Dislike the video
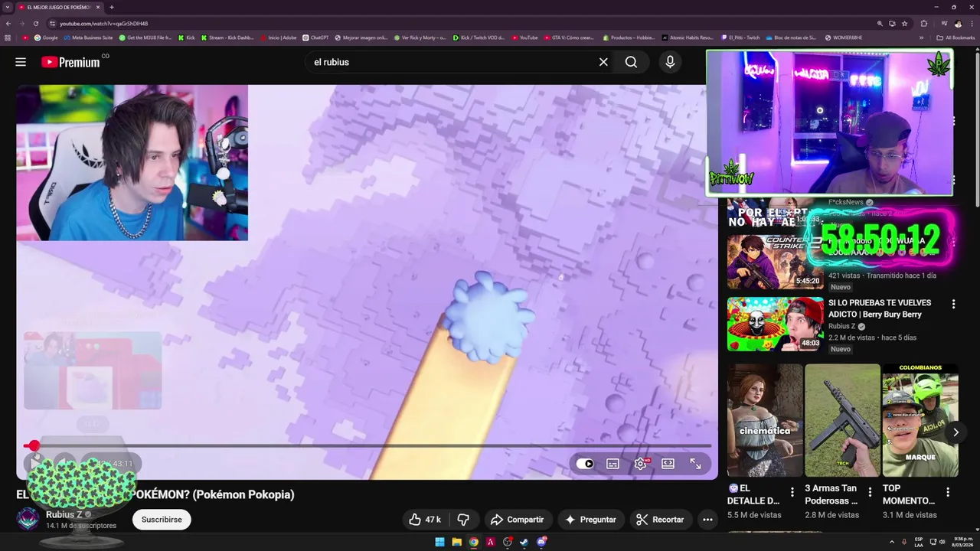The image size is (980, 551). click(462, 520)
